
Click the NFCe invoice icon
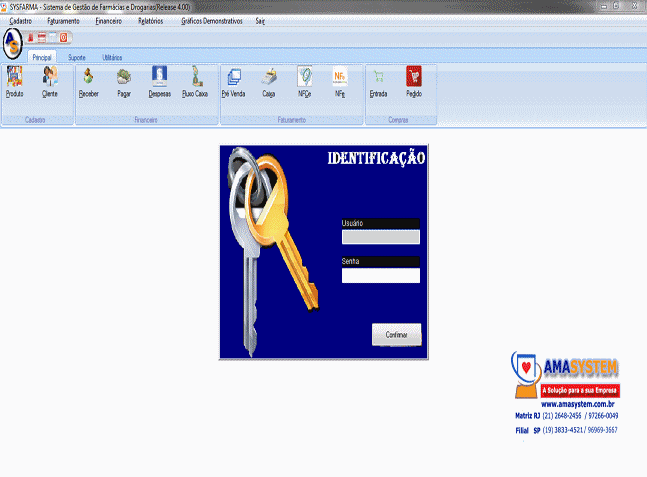[x=304, y=79]
